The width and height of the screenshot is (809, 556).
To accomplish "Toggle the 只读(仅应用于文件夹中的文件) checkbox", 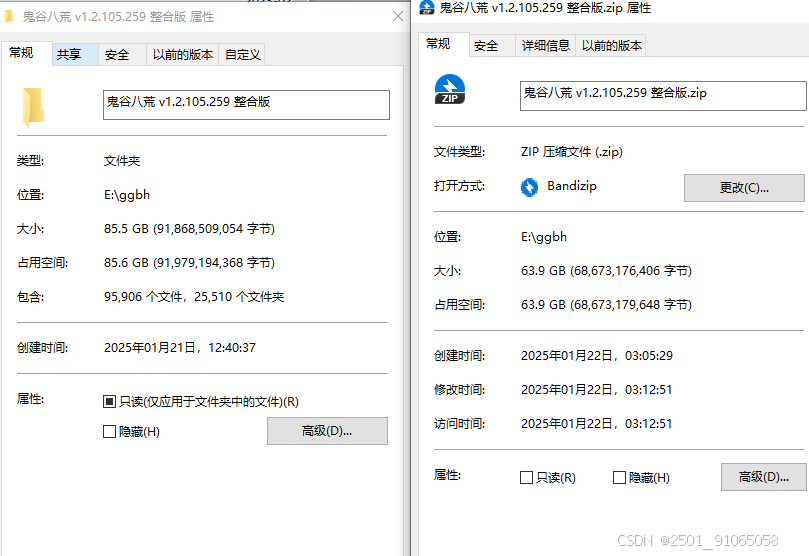I will click(x=109, y=401).
